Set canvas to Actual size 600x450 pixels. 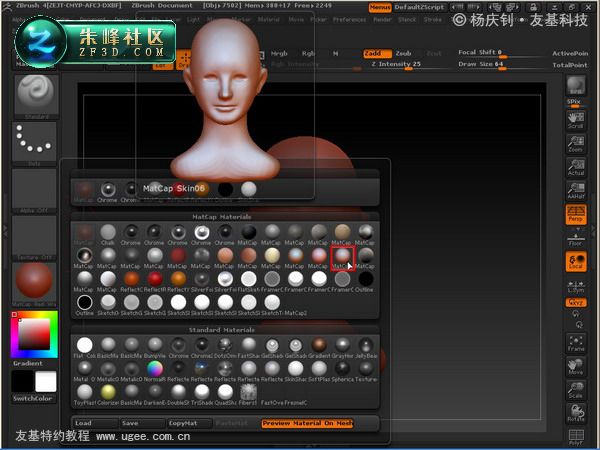576,167
